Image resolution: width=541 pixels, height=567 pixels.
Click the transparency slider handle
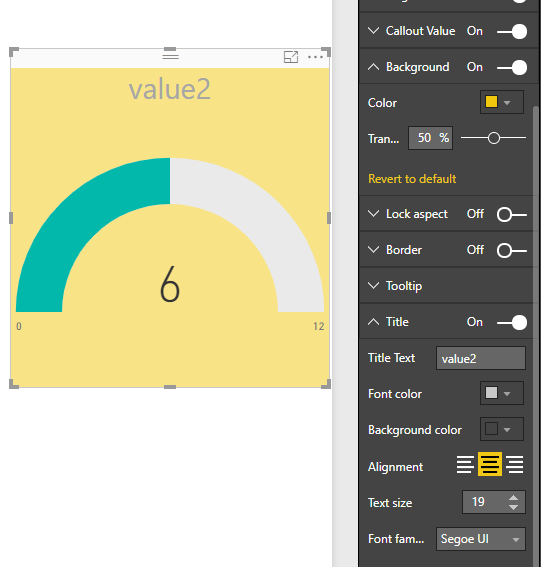coord(494,138)
